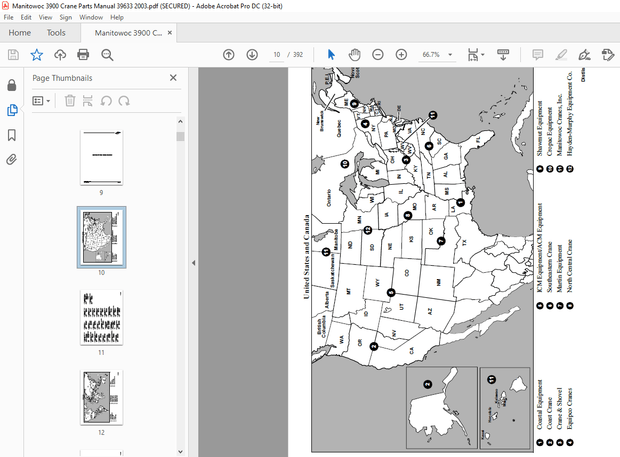
Task: Click thumbnail scrollbar down arrow
Action: point(180,451)
